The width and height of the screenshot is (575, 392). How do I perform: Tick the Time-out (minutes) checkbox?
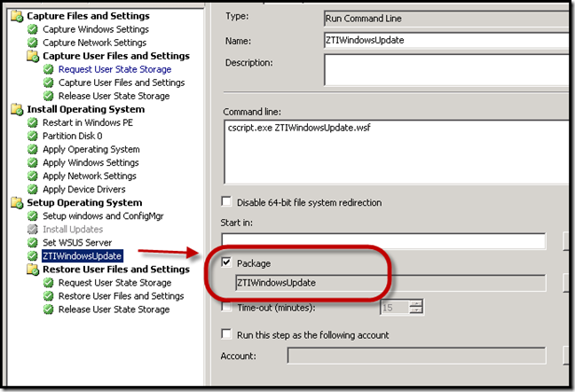226,307
